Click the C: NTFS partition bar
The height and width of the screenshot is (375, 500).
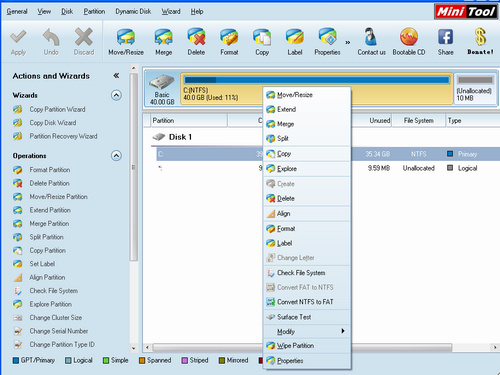317,88
